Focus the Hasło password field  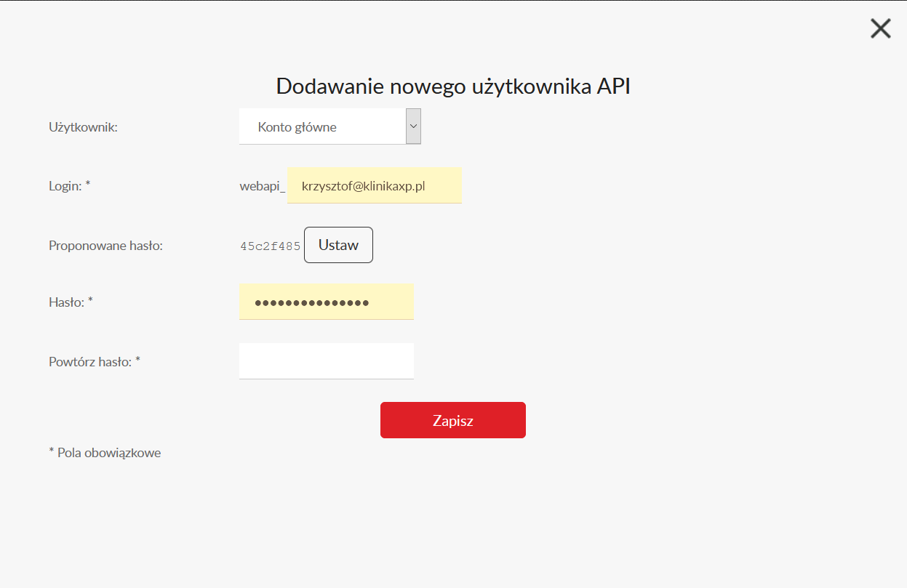[327, 302]
